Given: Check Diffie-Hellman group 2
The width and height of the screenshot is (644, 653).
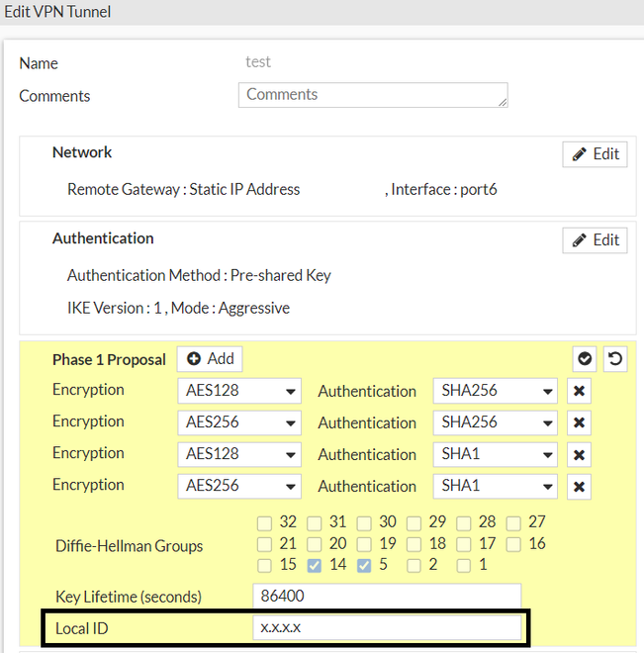Looking at the screenshot, I should (x=414, y=565).
